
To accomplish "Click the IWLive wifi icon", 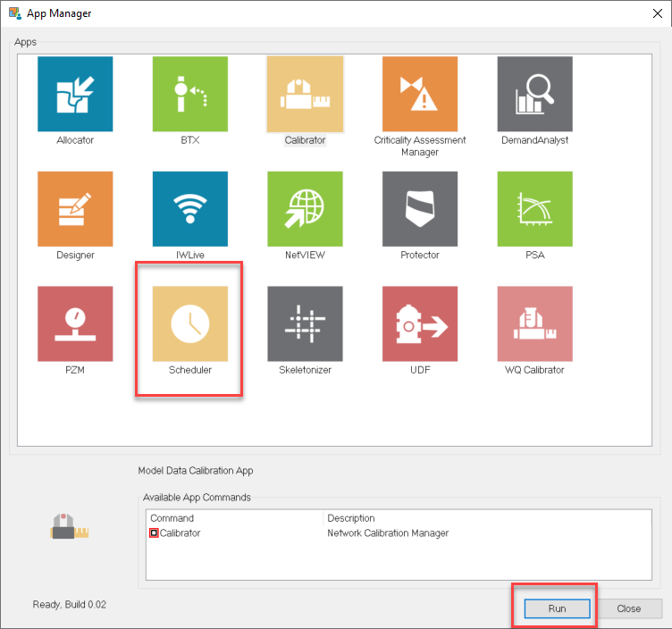I will (189, 209).
